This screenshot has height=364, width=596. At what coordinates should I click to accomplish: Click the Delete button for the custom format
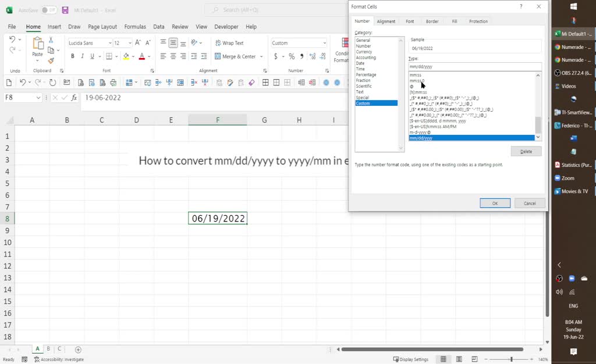(525, 151)
